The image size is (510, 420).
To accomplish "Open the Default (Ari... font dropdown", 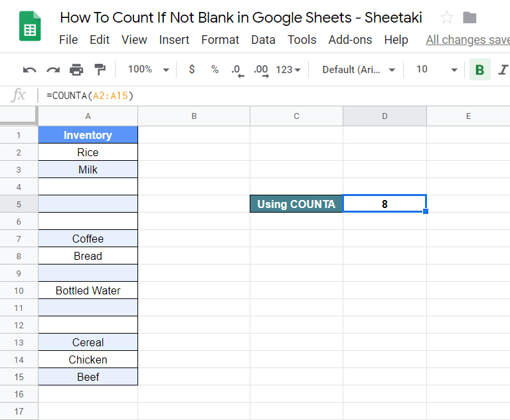I will (x=359, y=70).
